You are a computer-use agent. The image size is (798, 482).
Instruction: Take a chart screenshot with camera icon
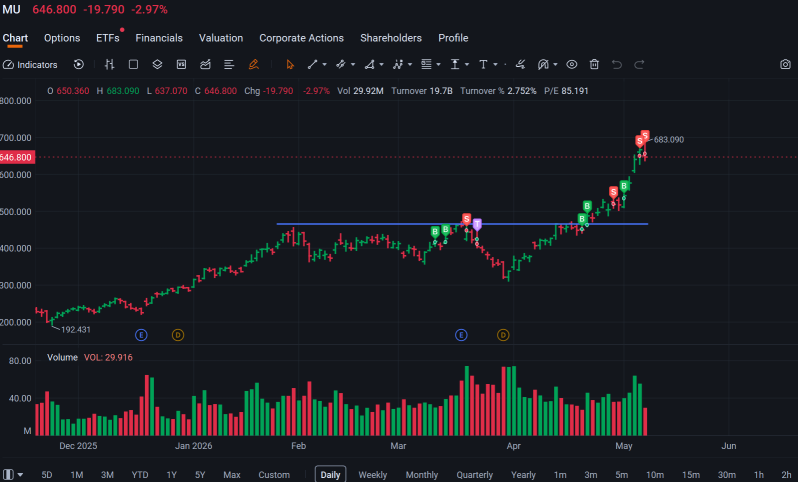[x=785, y=64]
